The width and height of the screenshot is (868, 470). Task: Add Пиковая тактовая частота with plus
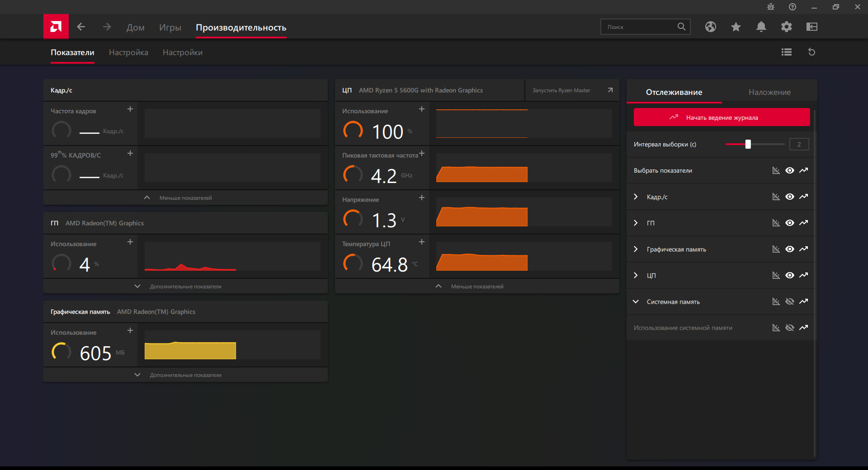(422, 154)
